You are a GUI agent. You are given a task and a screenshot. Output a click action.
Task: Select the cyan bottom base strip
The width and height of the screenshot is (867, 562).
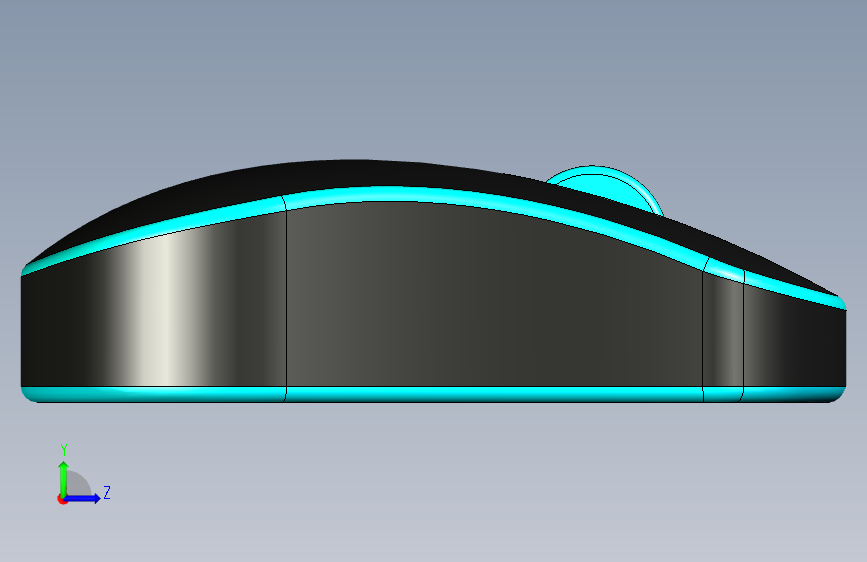coord(434,394)
